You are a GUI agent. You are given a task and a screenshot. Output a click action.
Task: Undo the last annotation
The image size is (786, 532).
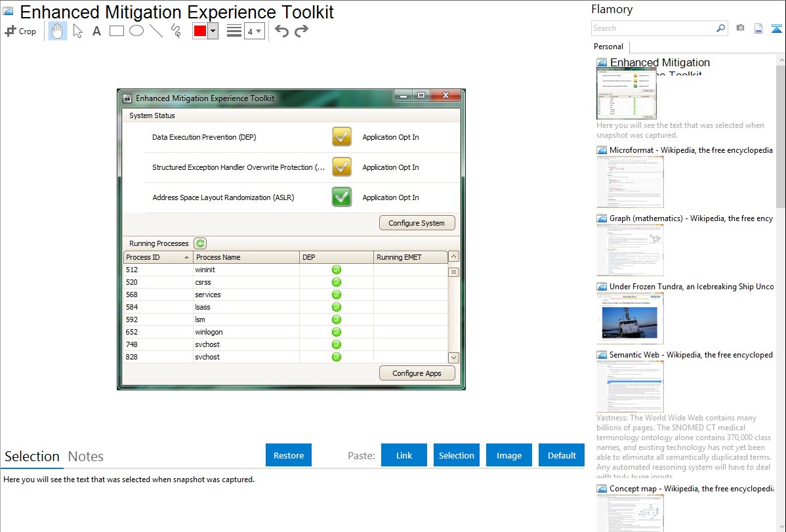pos(281,31)
